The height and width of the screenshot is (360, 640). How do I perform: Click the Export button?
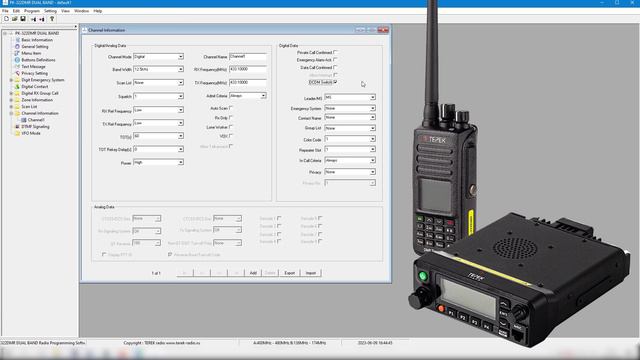(x=289, y=273)
